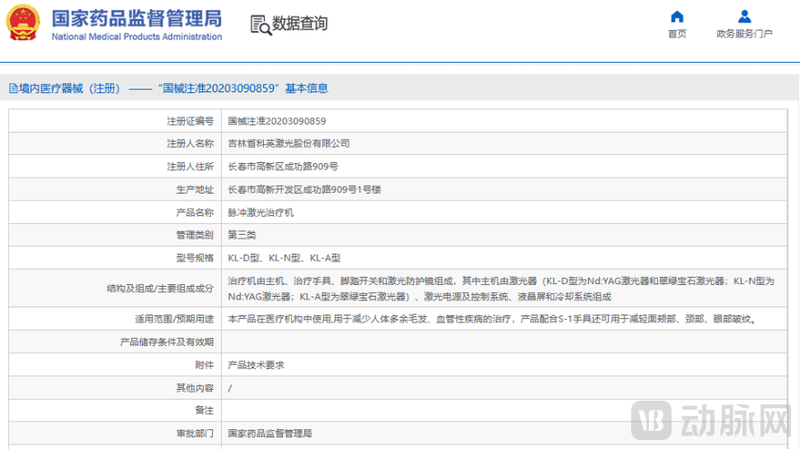Click the national emblem logo
Viewport: 800px width, 449px height.
click(23, 23)
